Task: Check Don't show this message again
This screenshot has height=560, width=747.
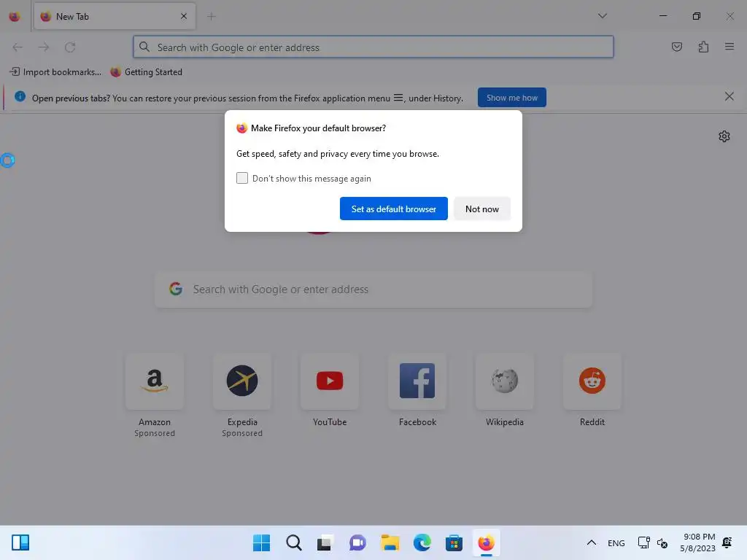Action: pyautogui.click(x=242, y=178)
